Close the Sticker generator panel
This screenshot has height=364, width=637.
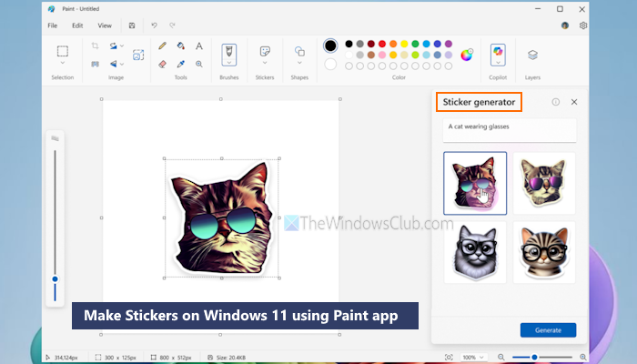(574, 102)
